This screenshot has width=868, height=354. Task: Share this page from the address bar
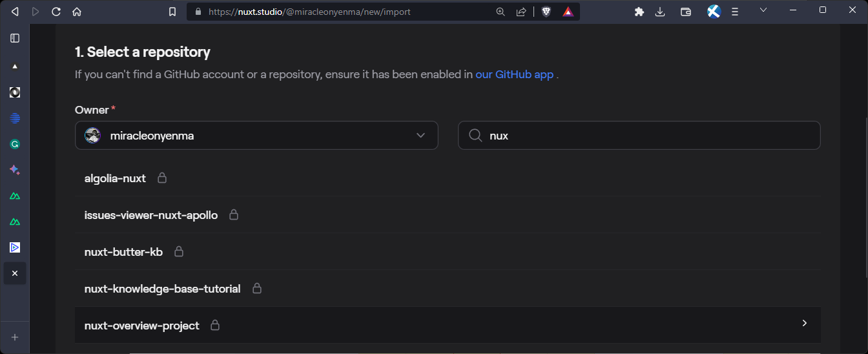click(x=521, y=12)
